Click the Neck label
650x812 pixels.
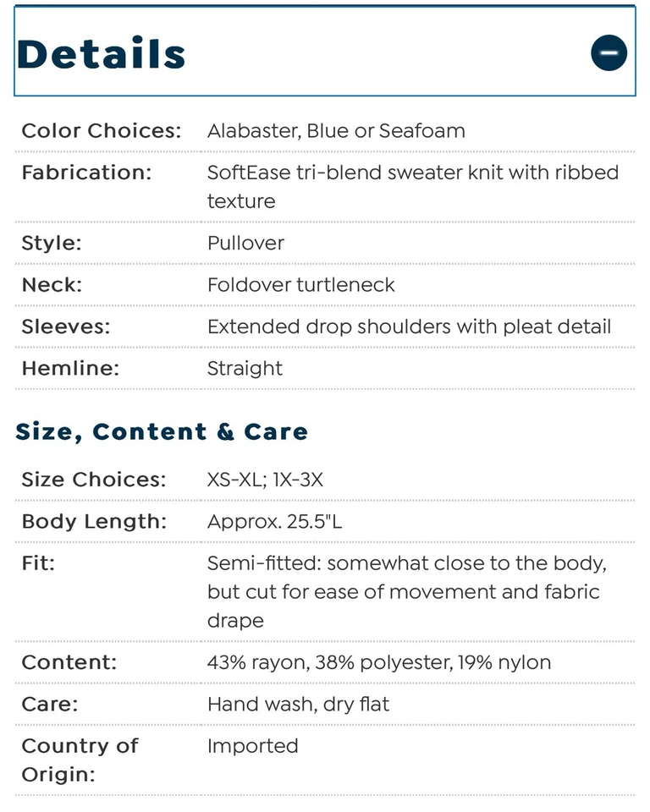(x=52, y=284)
